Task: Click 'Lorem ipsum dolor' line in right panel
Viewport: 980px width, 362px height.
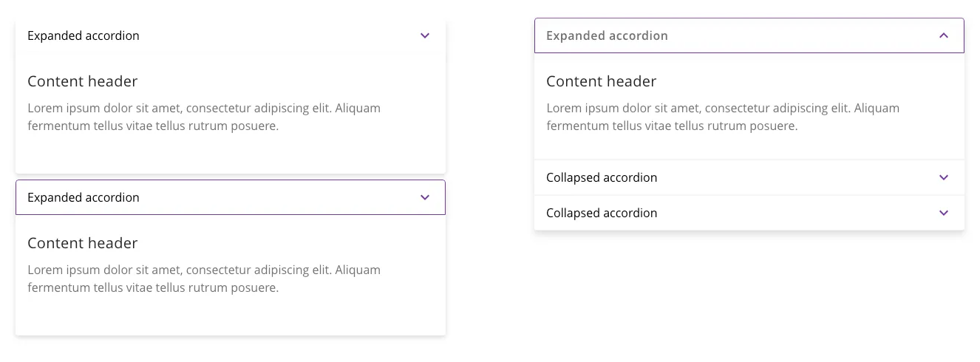Action: pos(723,108)
